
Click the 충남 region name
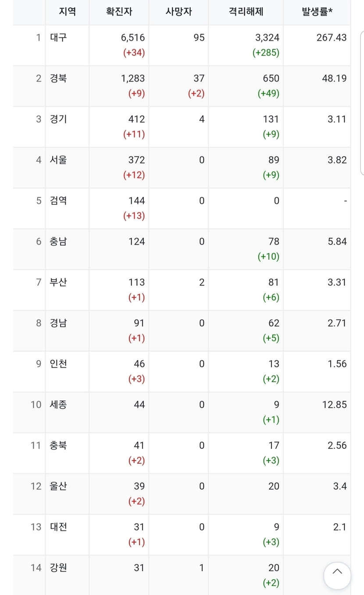[x=58, y=242]
